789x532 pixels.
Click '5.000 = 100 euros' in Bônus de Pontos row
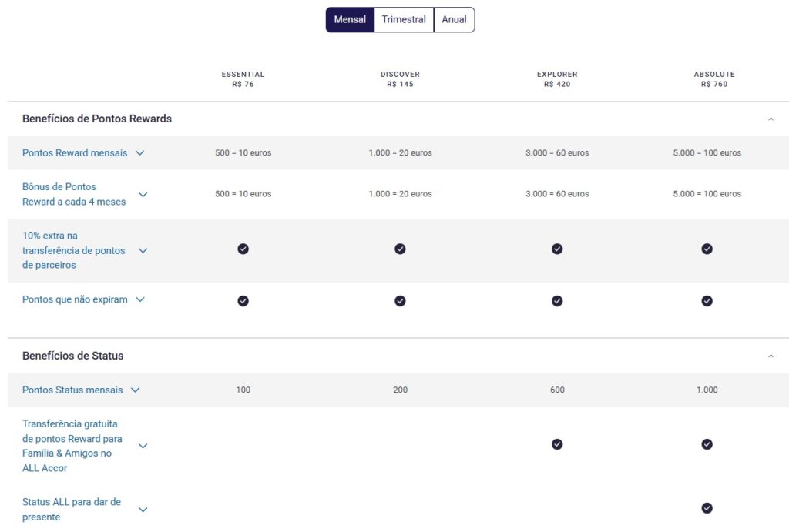tap(707, 194)
